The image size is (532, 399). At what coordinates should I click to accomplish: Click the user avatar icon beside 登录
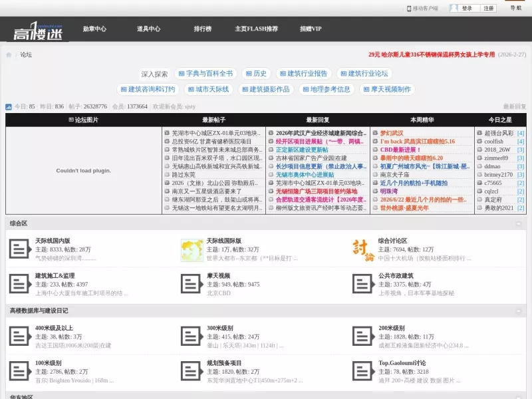(454, 8)
